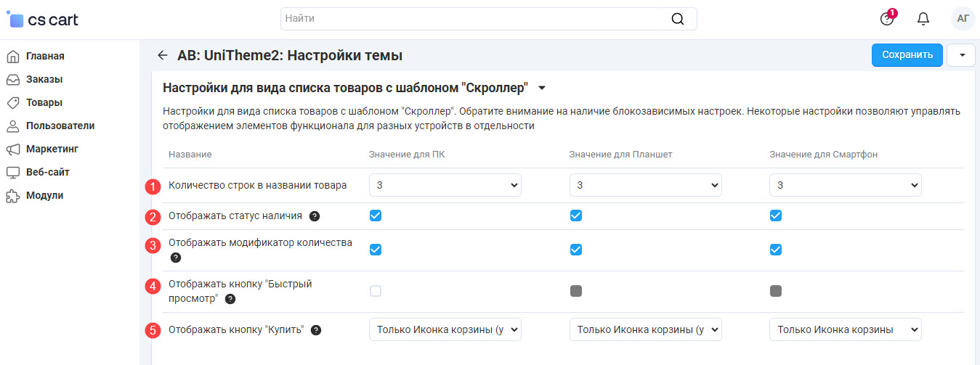Viewport: 980px width, 365px height.
Task: Click help icon next to "Отображать кнопку Купить"
Action: [316, 330]
